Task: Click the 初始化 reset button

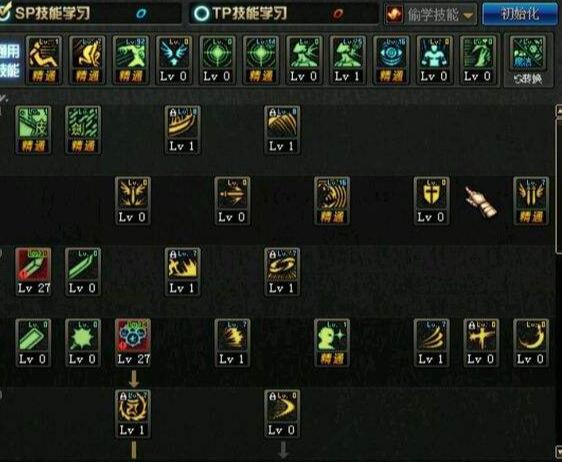Action: pos(520,14)
